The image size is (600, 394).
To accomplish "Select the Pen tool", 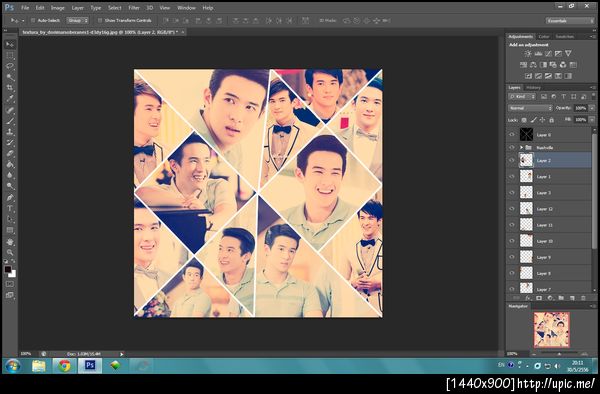I will tap(10, 198).
